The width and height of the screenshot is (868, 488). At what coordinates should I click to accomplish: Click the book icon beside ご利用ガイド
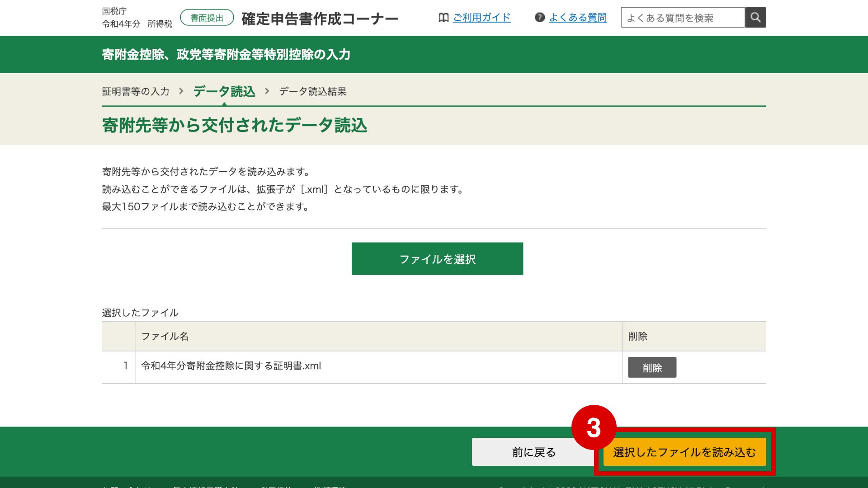(443, 18)
